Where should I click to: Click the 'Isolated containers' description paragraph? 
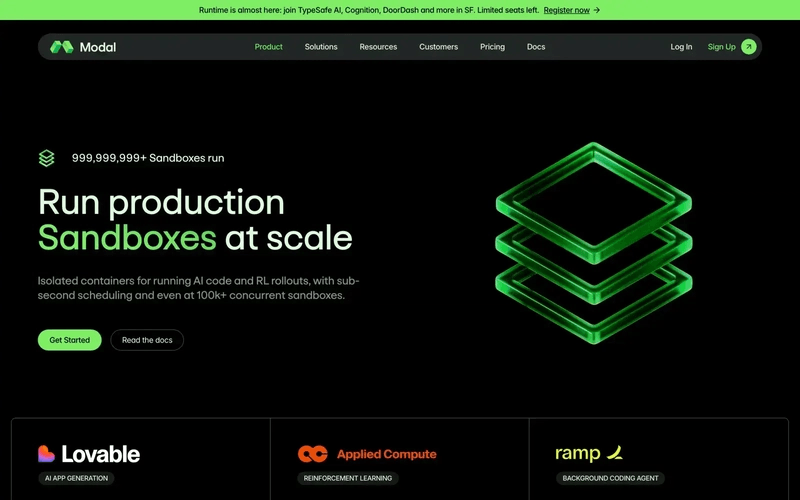click(198, 288)
